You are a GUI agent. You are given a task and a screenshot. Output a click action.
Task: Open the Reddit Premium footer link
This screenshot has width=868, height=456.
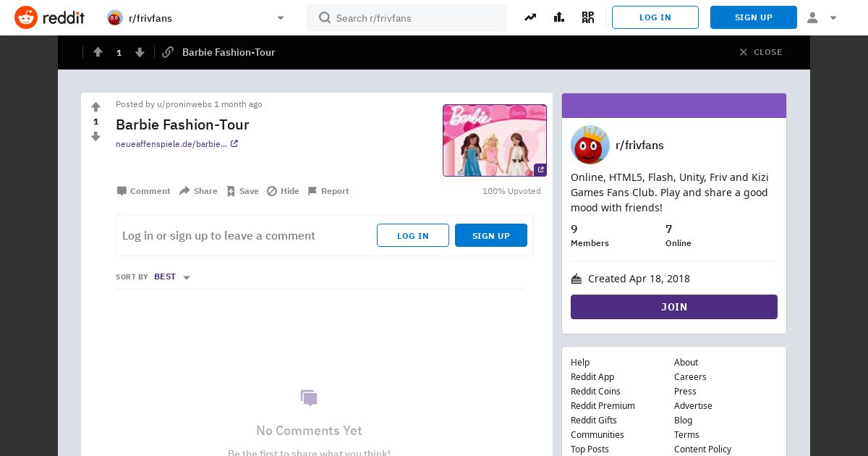603,405
